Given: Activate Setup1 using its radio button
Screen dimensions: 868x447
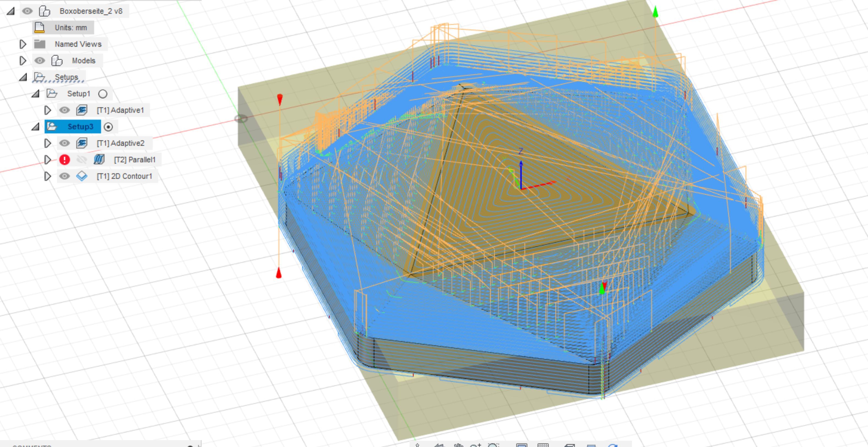Looking at the screenshot, I should coord(103,94).
